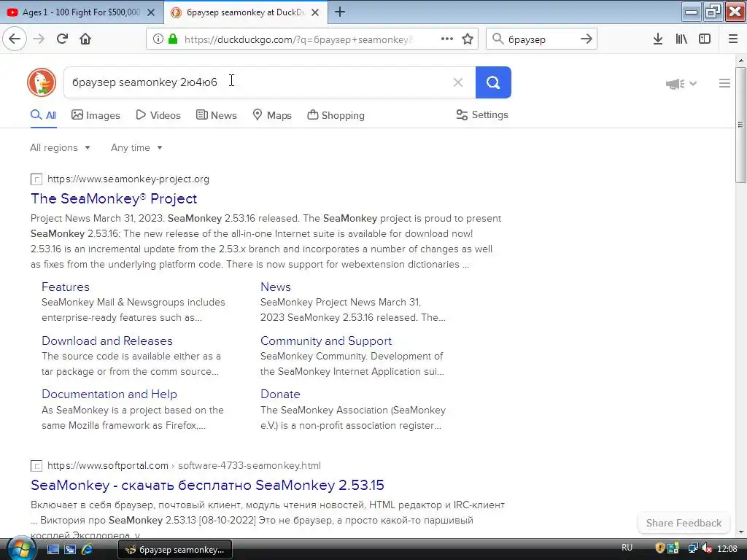Image resolution: width=747 pixels, height=560 pixels.
Task: Open the downloads panel
Action: coord(658,39)
